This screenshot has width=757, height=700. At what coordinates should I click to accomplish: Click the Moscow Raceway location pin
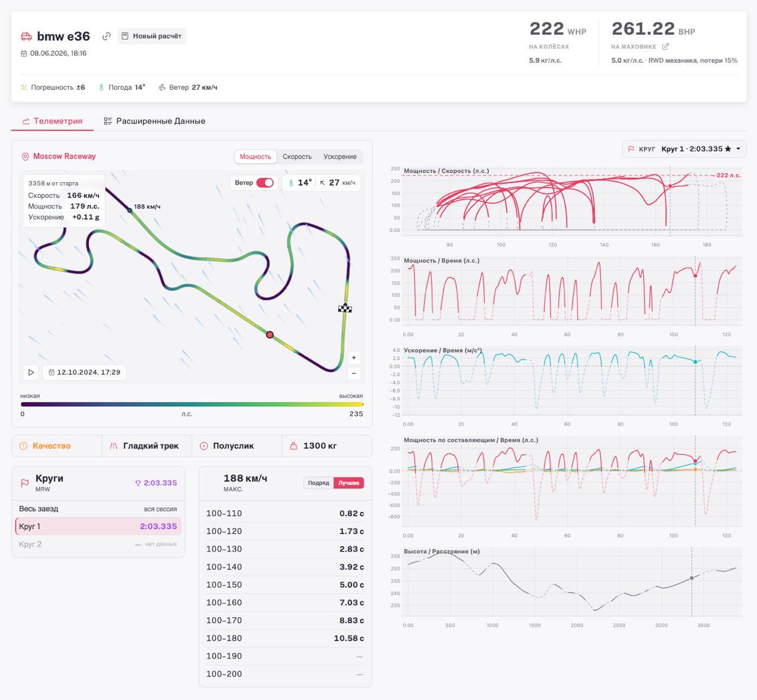pos(25,157)
